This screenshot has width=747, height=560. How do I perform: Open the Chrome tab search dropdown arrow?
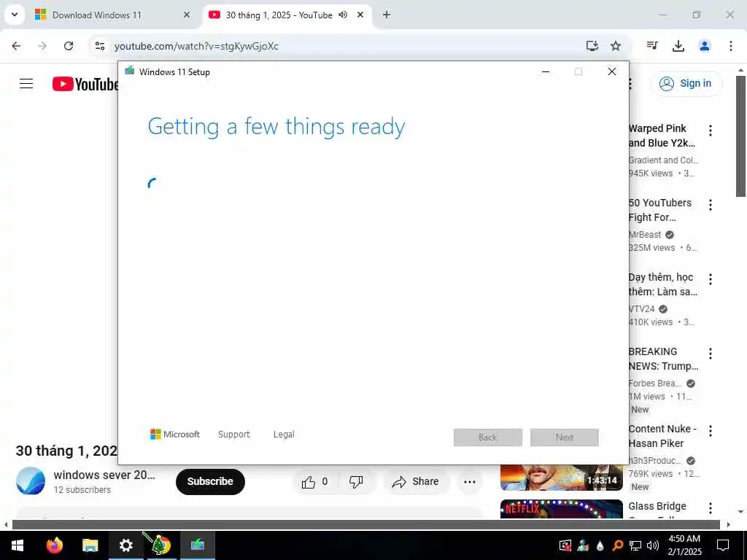point(15,15)
